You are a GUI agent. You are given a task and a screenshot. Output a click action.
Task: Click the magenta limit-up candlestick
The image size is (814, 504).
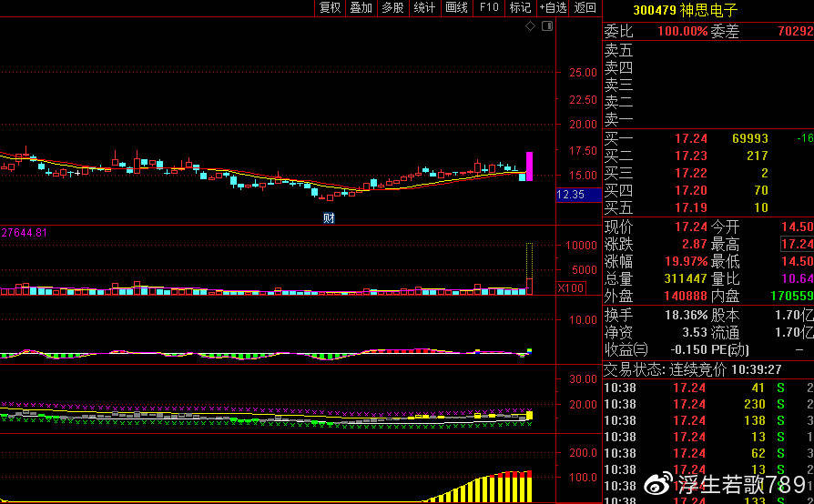tap(529, 165)
